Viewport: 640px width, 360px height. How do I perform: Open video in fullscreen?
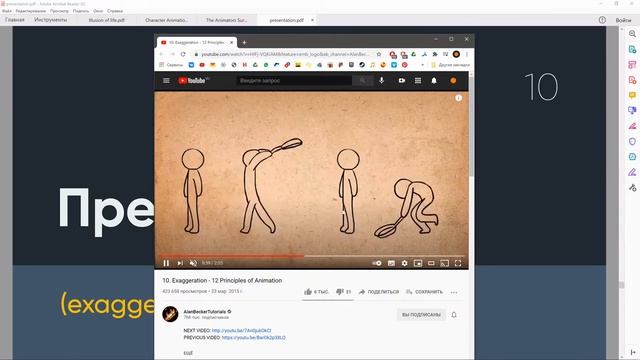pyautogui.click(x=458, y=263)
